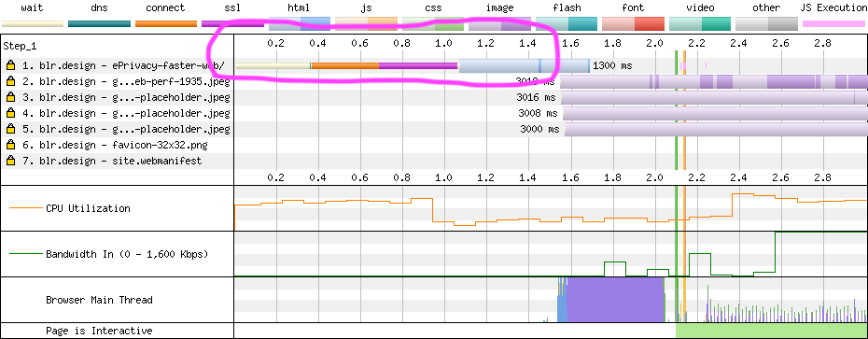Click the wait legend label
Viewport: 868px width, 339px height.
tap(33, 7)
